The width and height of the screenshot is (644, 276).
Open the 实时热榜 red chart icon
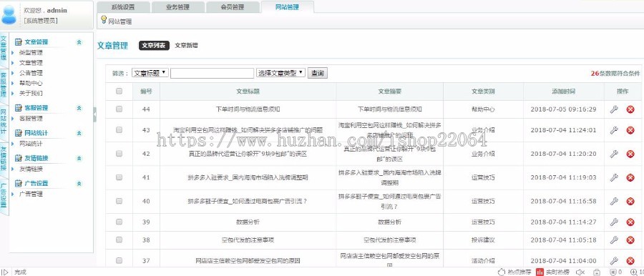coord(540,272)
